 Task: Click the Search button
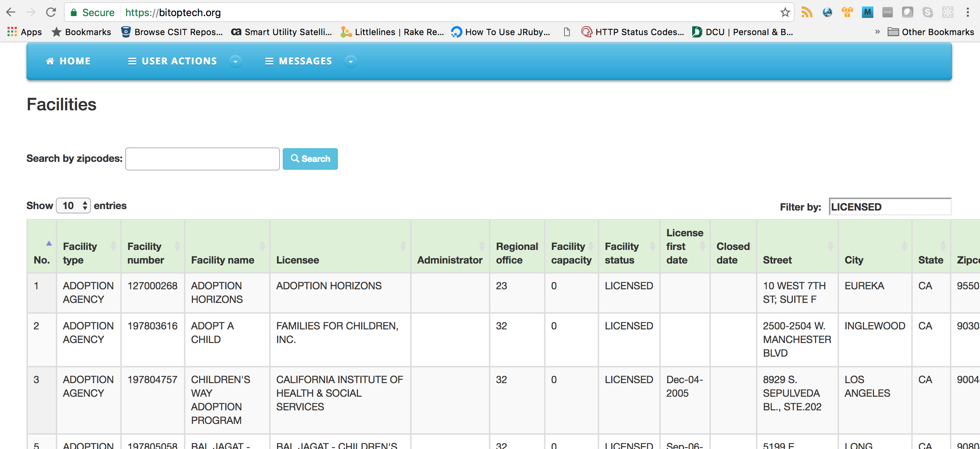[x=310, y=159]
